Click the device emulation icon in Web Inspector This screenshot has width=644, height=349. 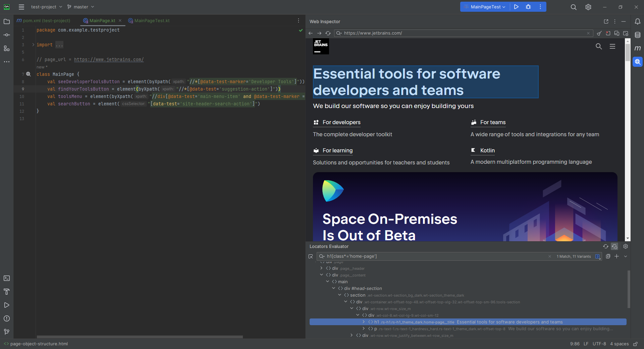[x=617, y=33]
